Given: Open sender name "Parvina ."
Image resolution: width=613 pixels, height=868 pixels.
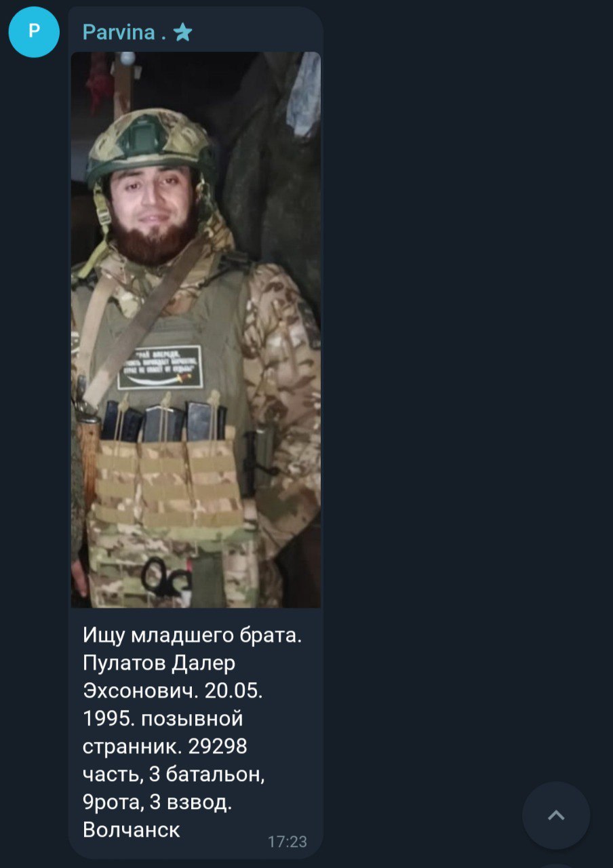Looking at the screenshot, I should coord(124,32).
